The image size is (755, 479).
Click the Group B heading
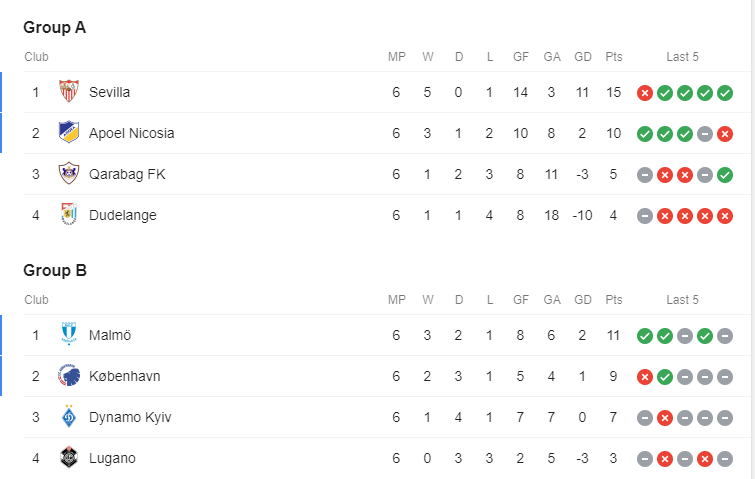tap(55, 270)
